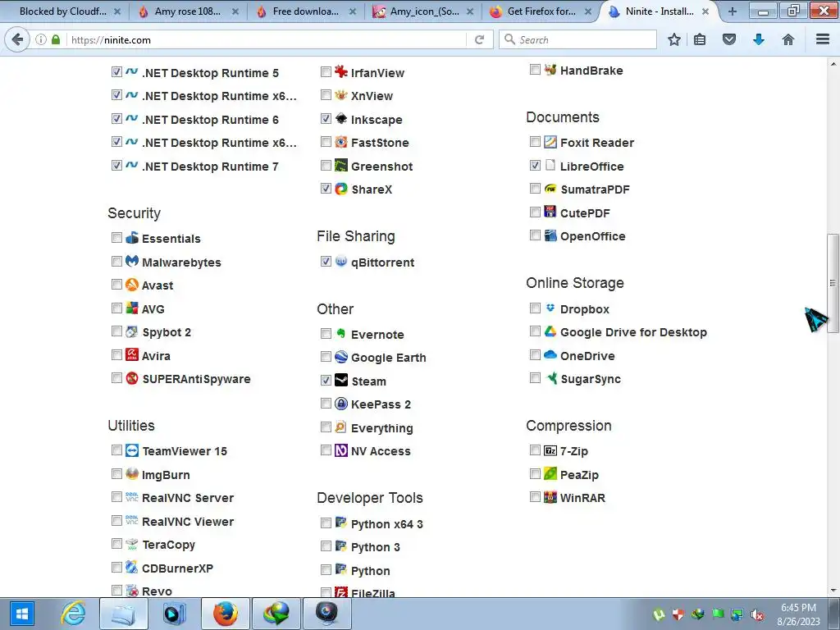Click the Foxit Reader icon
The image size is (840, 630).
pos(550,141)
